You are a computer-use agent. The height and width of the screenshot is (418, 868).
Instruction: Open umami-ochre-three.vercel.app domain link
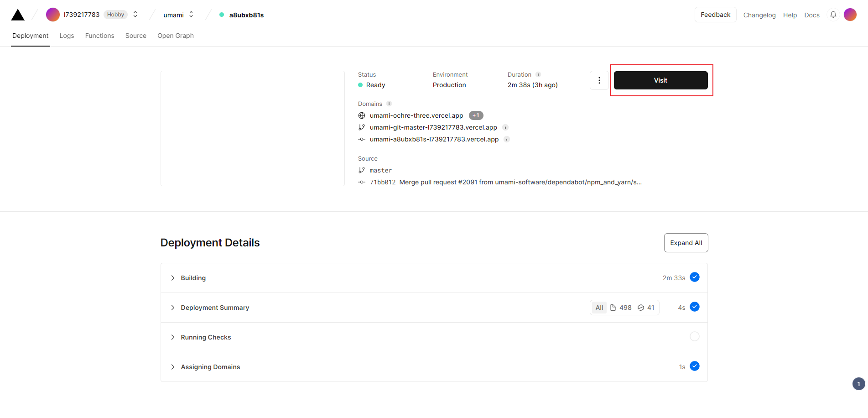[416, 115]
